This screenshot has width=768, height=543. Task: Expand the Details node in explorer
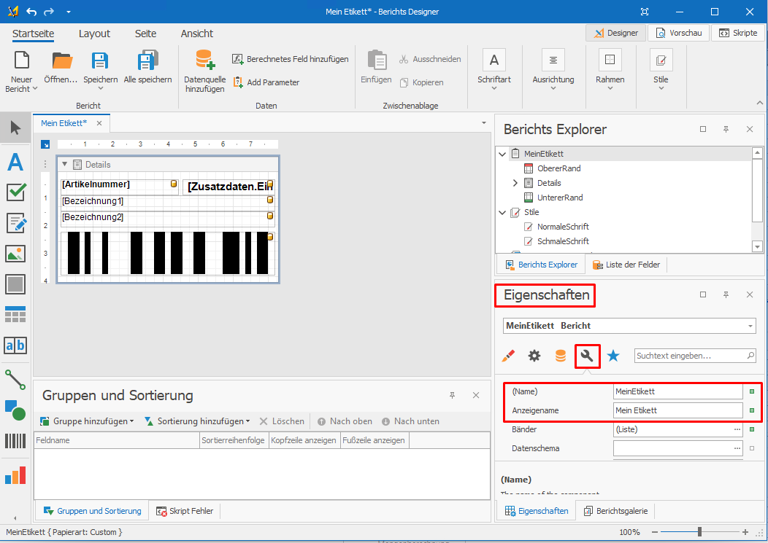coord(515,183)
